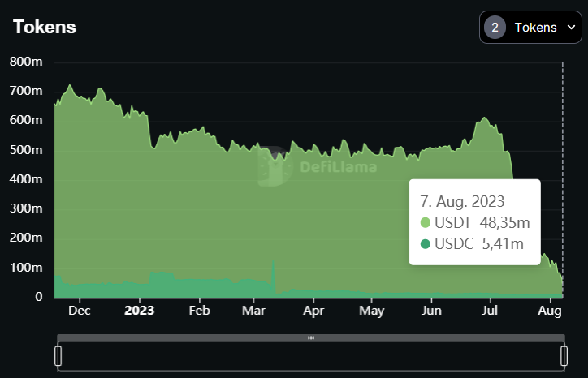Click the '100m' y-axis label
This screenshot has width=588, height=378.
(x=26, y=268)
